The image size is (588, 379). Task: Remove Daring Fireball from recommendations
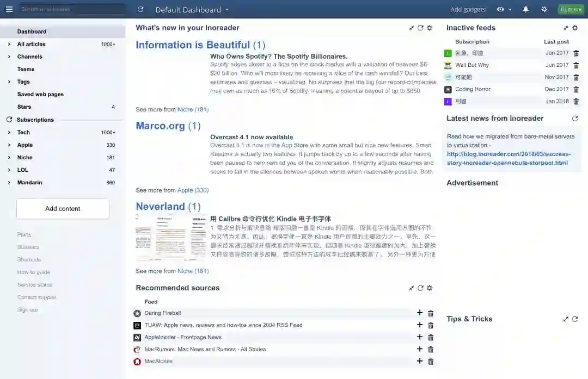click(x=431, y=313)
